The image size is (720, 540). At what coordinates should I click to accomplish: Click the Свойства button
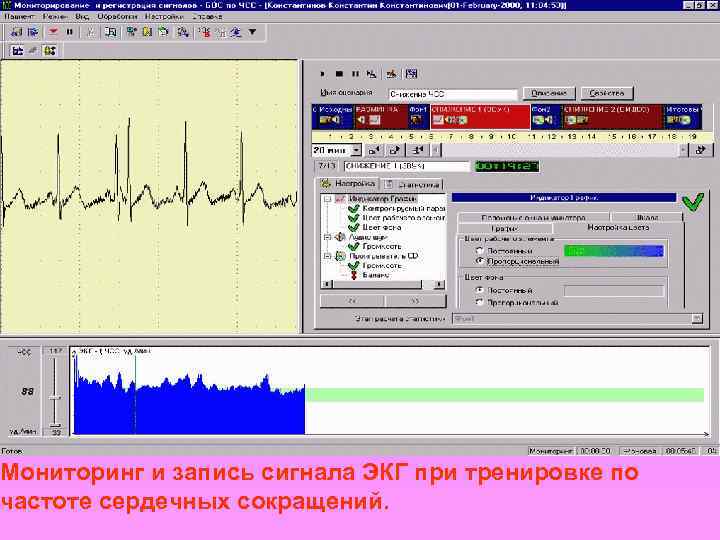tap(607, 93)
